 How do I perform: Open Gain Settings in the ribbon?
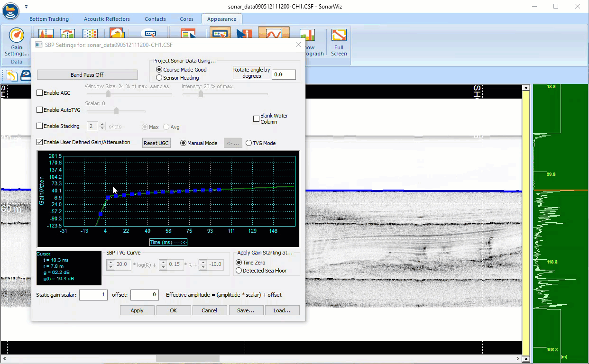click(17, 42)
